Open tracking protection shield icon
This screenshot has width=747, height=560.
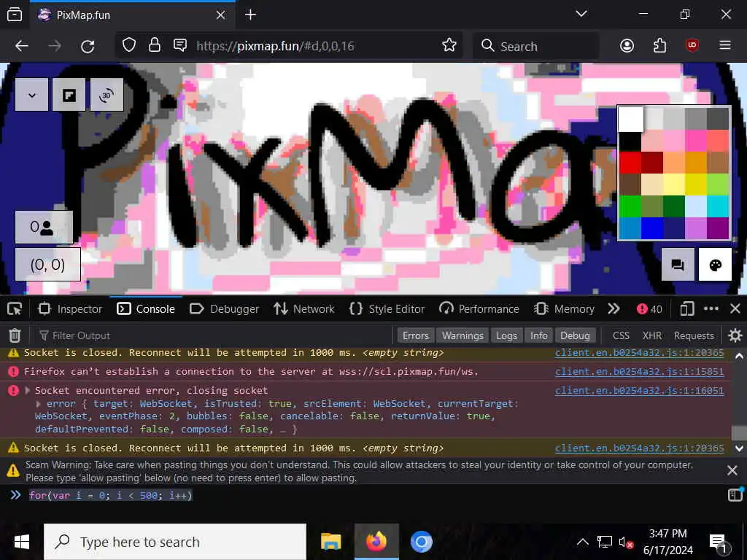coord(129,45)
